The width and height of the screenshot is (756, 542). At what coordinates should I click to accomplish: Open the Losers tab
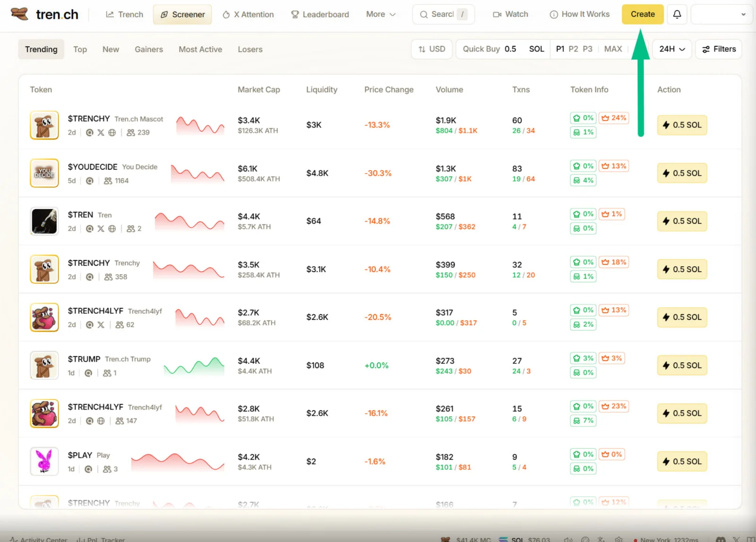click(250, 49)
